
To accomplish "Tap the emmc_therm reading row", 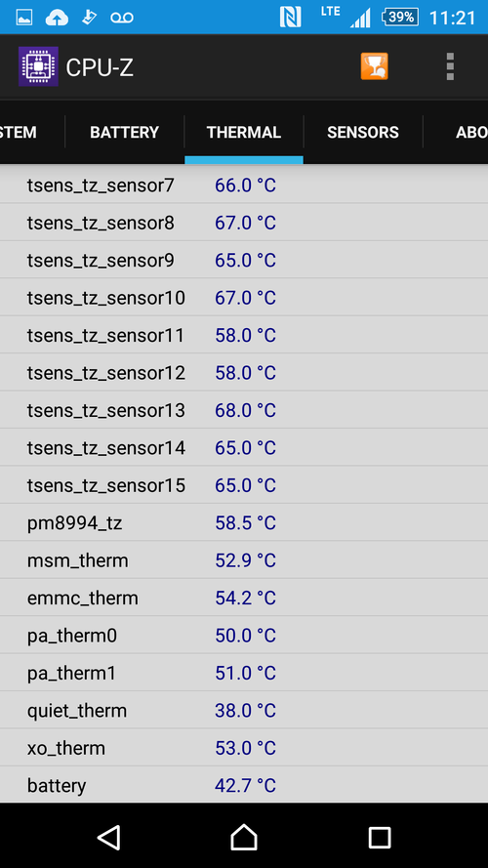I will point(244,598).
